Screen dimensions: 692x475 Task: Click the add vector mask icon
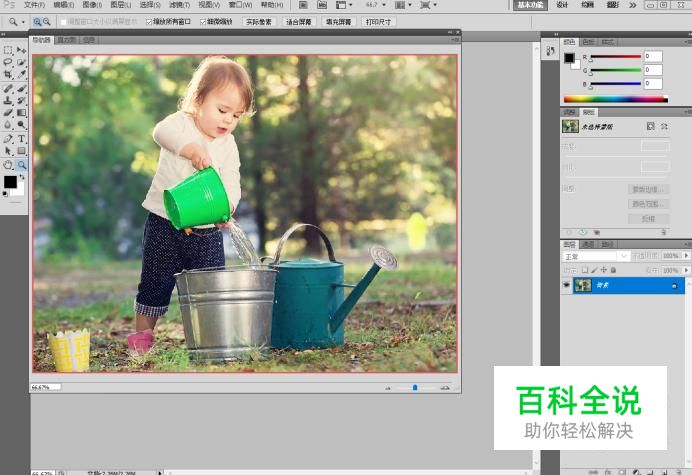click(664, 126)
